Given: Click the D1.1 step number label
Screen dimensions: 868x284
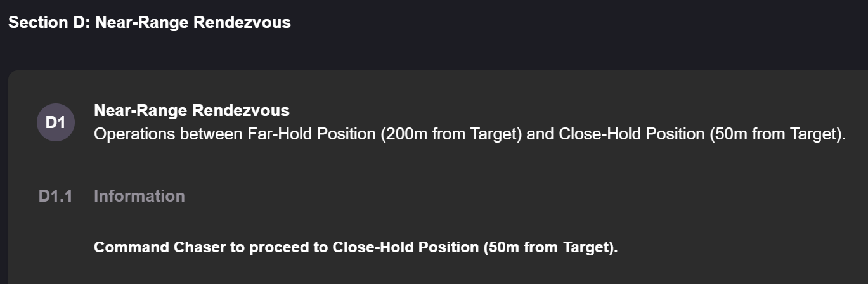Looking at the screenshot, I should click(x=55, y=196).
